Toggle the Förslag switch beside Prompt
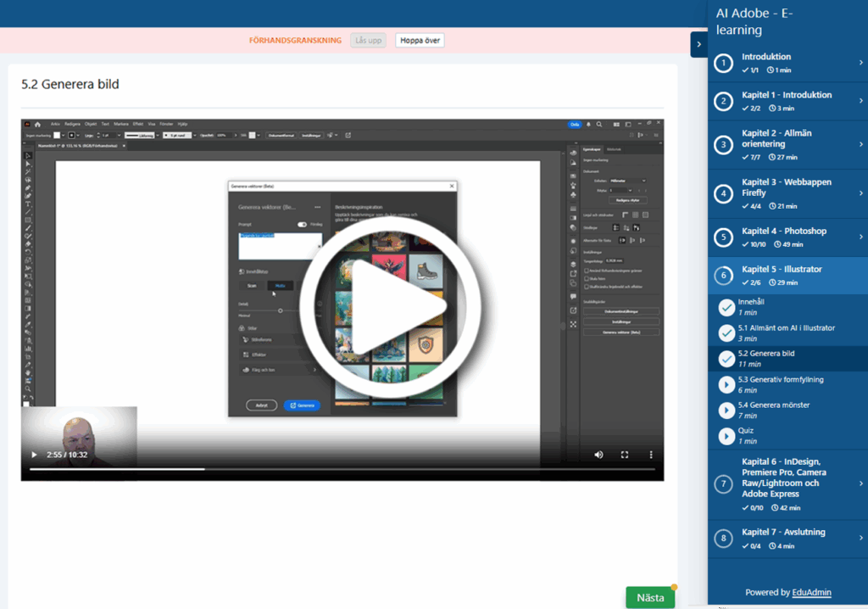Image resolution: width=868 pixels, height=609 pixels. 302,225
